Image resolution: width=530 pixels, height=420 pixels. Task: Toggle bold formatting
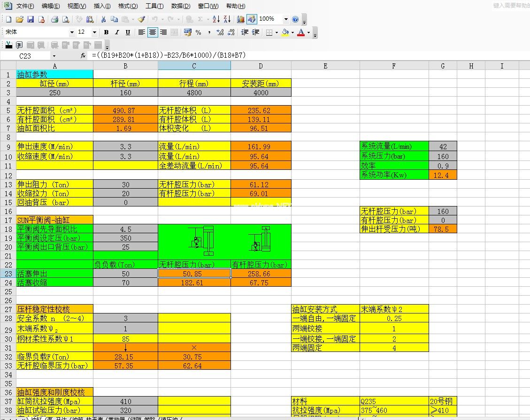(106, 32)
